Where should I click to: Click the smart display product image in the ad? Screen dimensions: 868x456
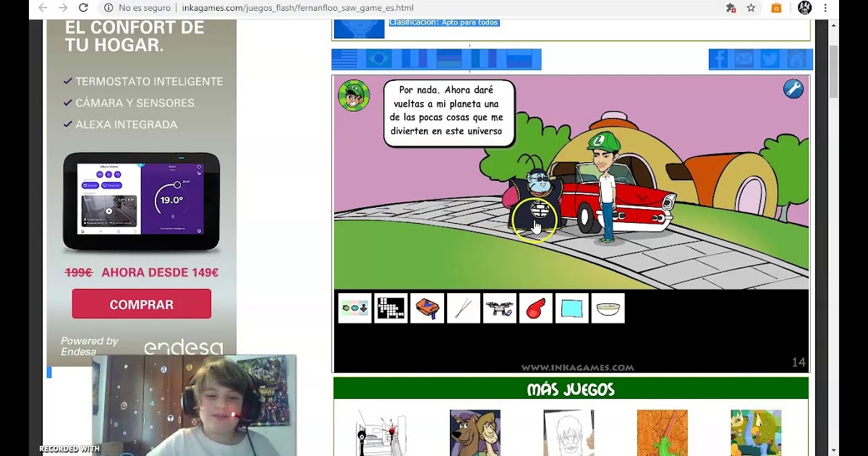point(141,201)
